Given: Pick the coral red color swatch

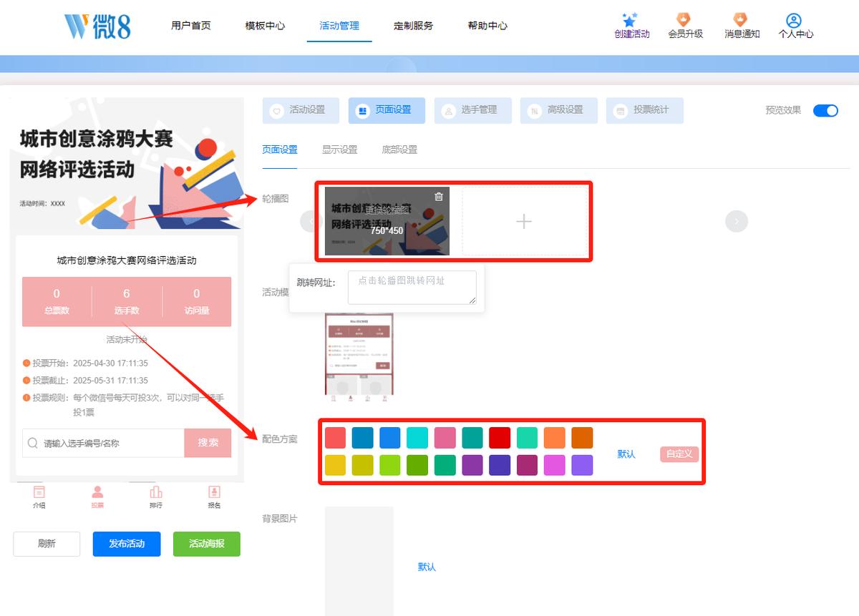Looking at the screenshot, I should (335, 438).
